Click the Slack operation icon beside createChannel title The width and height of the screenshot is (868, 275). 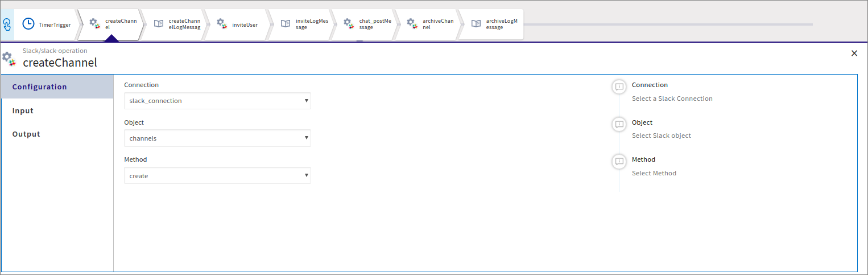click(x=9, y=59)
